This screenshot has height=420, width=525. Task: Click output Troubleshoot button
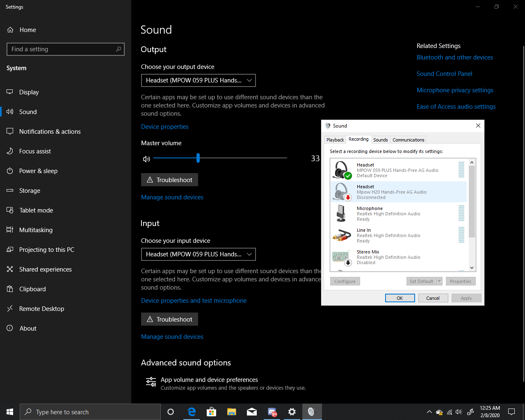(x=169, y=180)
